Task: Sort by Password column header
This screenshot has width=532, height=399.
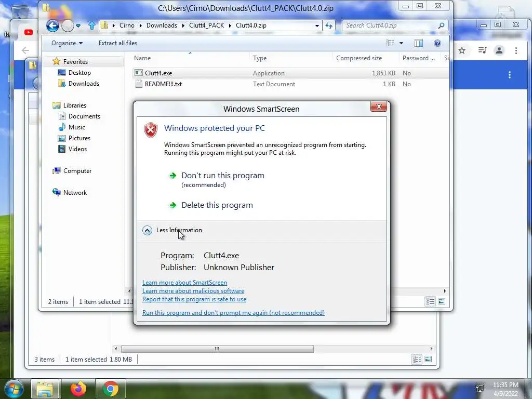Action: pyautogui.click(x=418, y=58)
